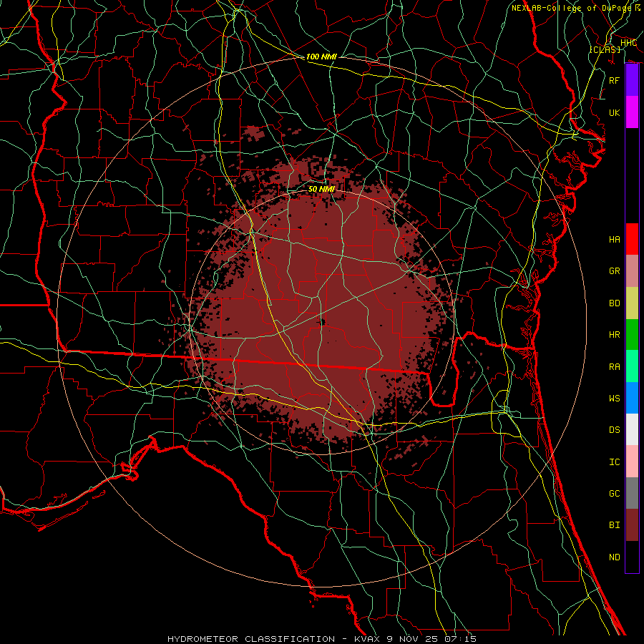Click the IC legend label
Viewport: 644px width, 644px height.
pos(615,462)
